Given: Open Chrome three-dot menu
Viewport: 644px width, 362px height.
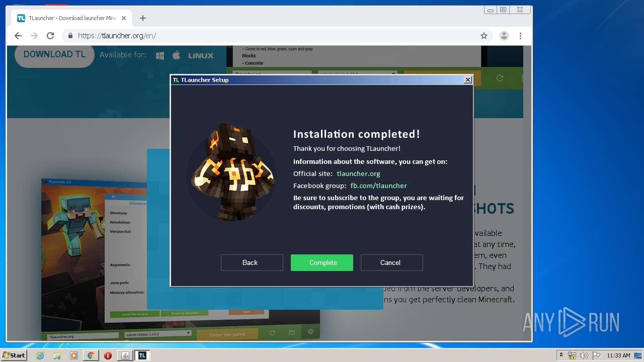Looking at the screenshot, I should point(520,36).
